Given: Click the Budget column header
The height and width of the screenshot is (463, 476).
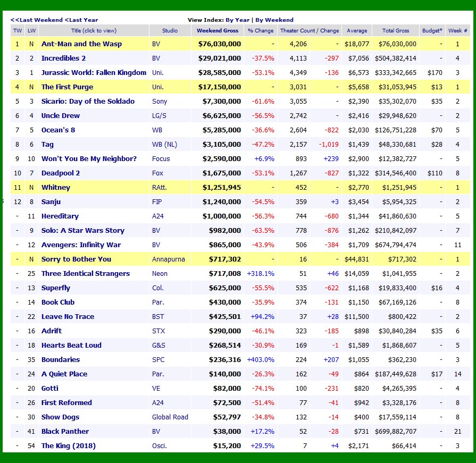Looking at the screenshot, I should [x=432, y=31].
